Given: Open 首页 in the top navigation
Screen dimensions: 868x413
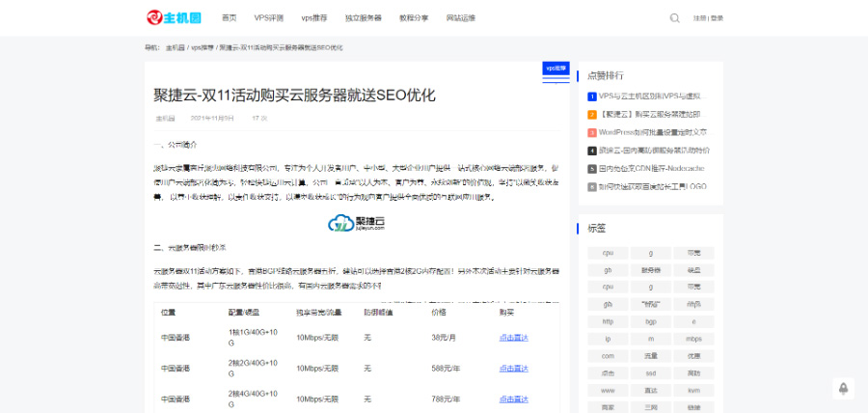Looking at the screenshot, I should pyautogui.click(x=229, y=17).
